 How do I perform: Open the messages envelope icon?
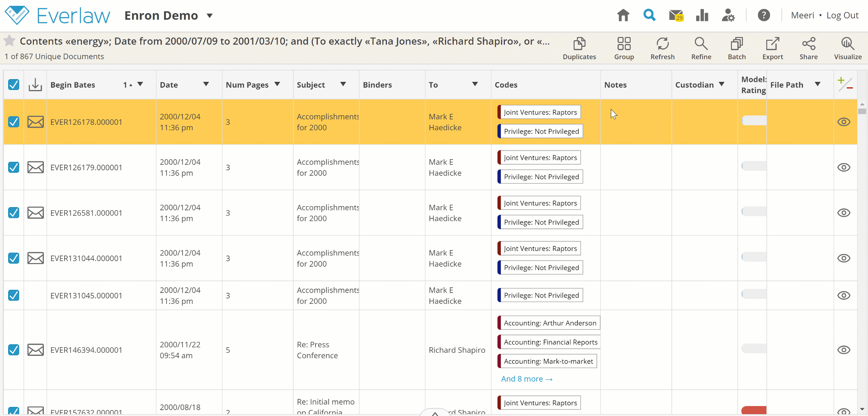click(676, 15)
